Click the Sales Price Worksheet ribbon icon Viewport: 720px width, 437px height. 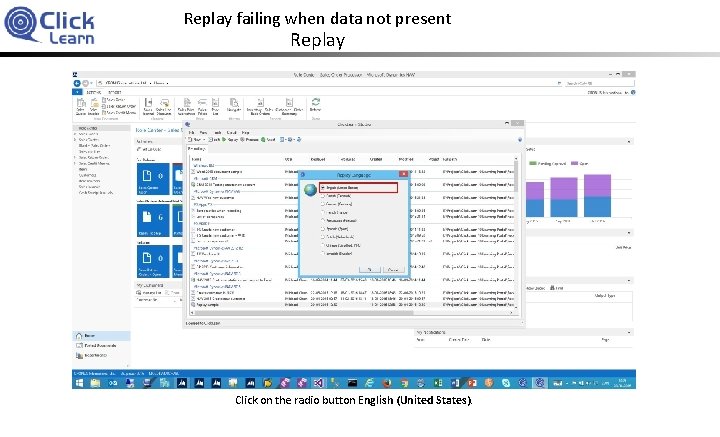(x=186, y=106)
